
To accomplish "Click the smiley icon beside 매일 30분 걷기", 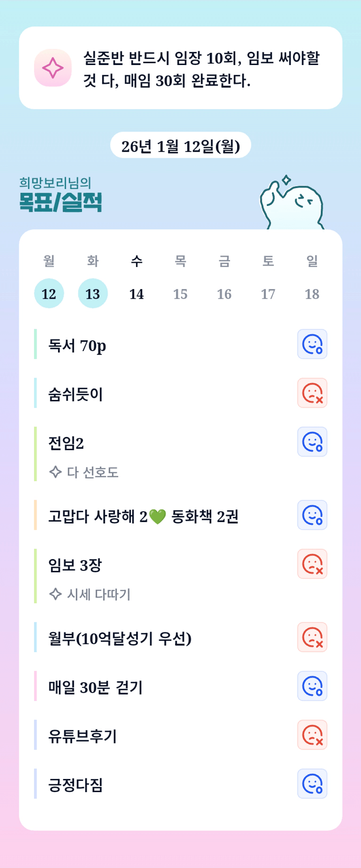I will (312, 686).
